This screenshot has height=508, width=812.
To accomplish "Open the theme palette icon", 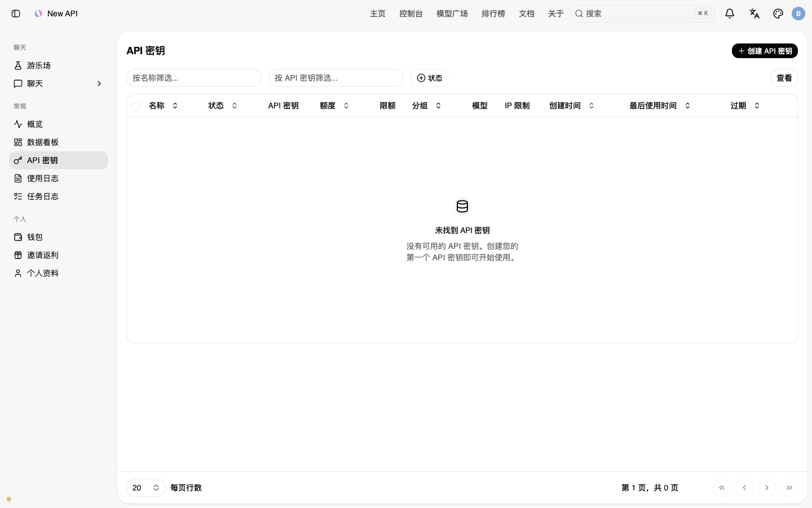I will pos(778,14).
